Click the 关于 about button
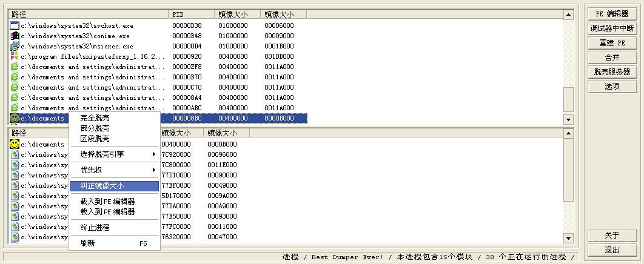This screenshot has height=264, width=644. tap(612, 236)
